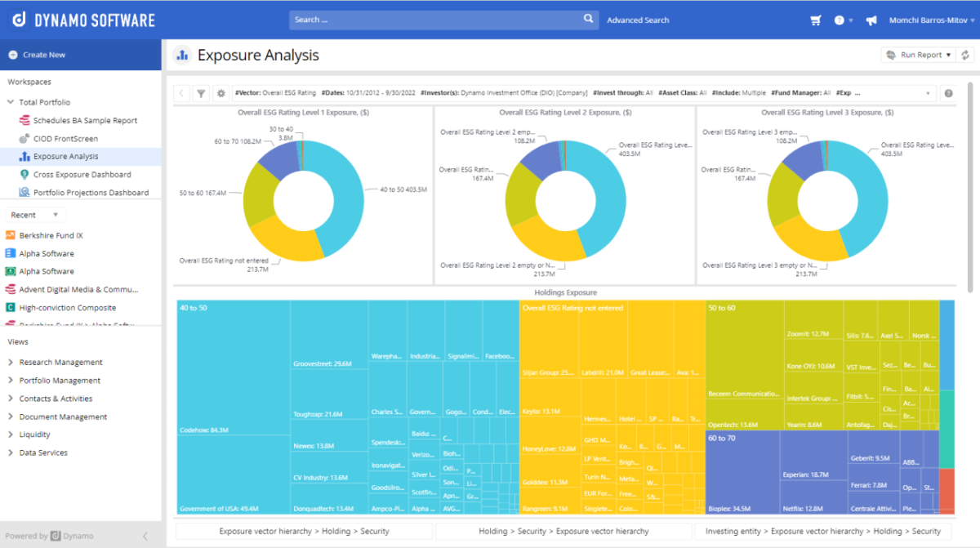The width and height of the screenshot is (980, 548).
Task: Click the refresh report icon
Action: pyautogui.click(x=966, y=55)
